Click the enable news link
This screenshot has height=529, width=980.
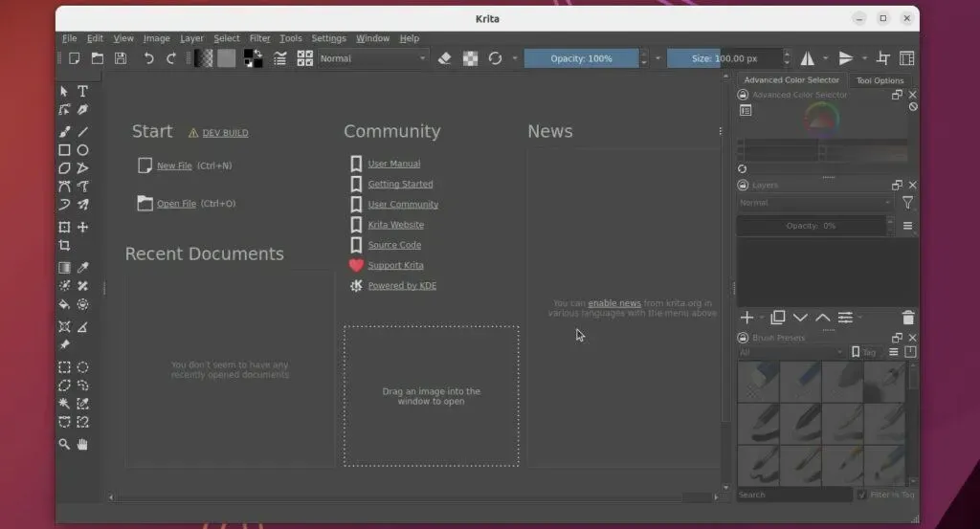point(614,303)
